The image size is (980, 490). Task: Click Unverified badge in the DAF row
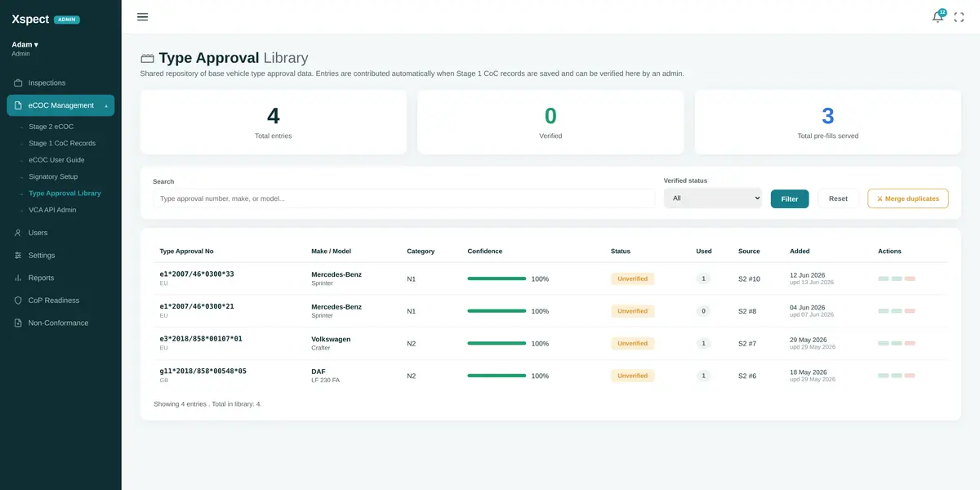coord(632,376)
